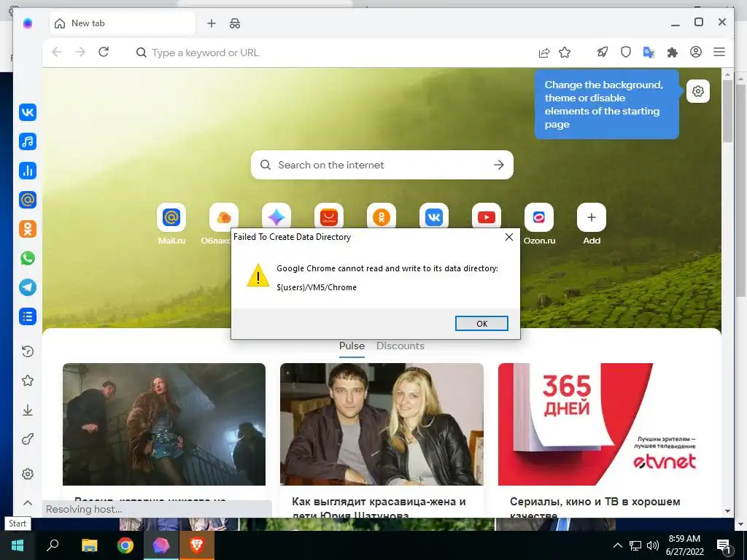Click the share page icon
747x560 pixels.
coord(543,52)
